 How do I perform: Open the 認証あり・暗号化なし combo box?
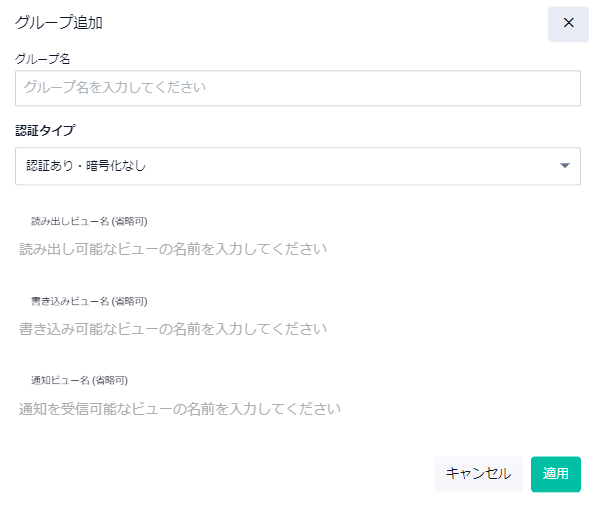point(298,166)
